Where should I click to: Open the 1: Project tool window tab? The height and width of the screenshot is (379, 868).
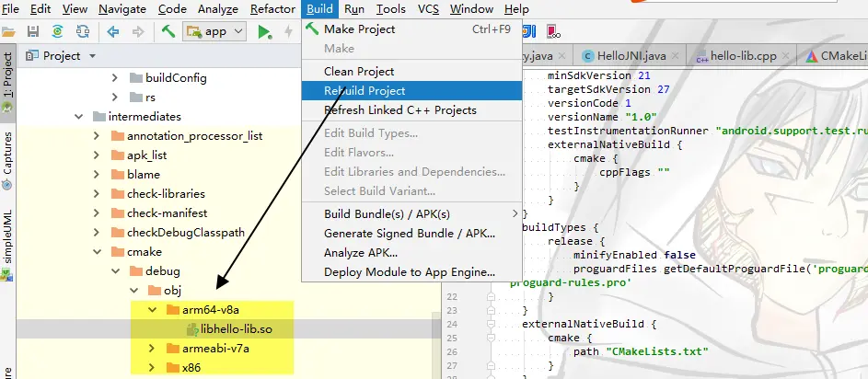tap(7, 82)
